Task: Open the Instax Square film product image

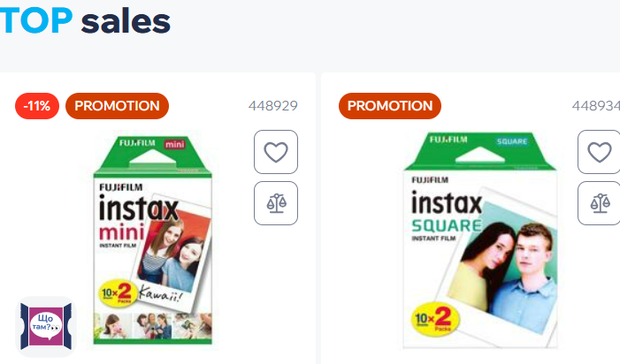Action: click(481, 240)
